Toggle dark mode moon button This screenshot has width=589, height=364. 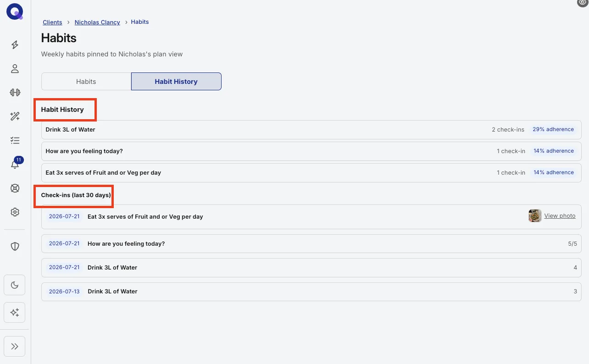click(x=15, y=285)
